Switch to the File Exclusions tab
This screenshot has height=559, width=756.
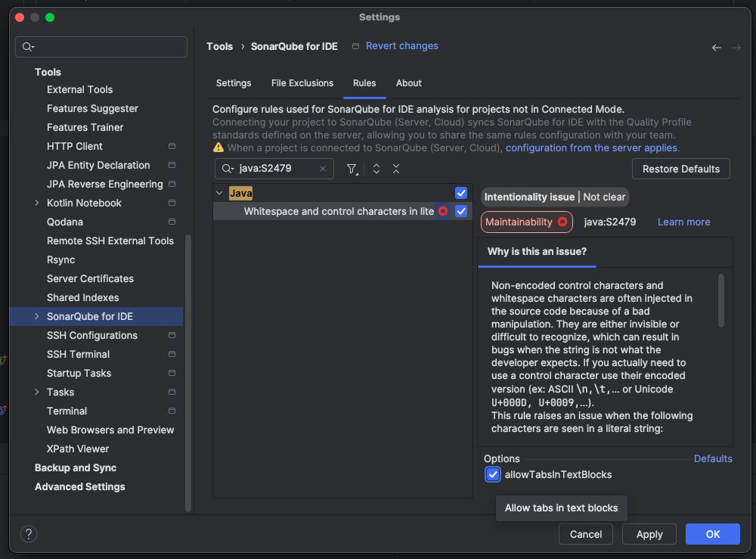[302, 83]
